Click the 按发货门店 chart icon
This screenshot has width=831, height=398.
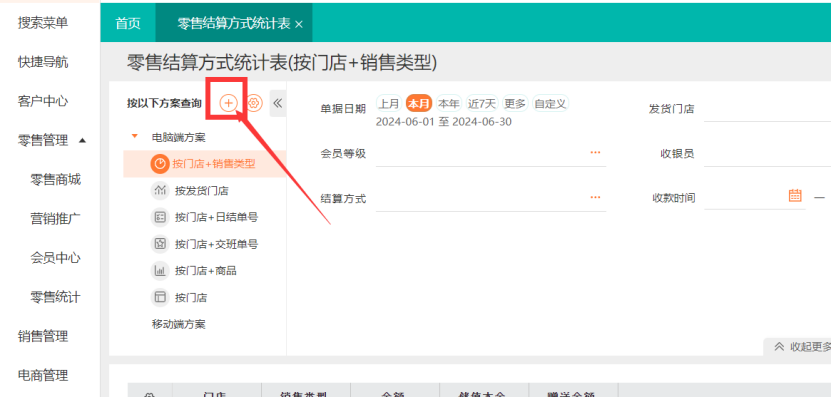coord(159,191)
